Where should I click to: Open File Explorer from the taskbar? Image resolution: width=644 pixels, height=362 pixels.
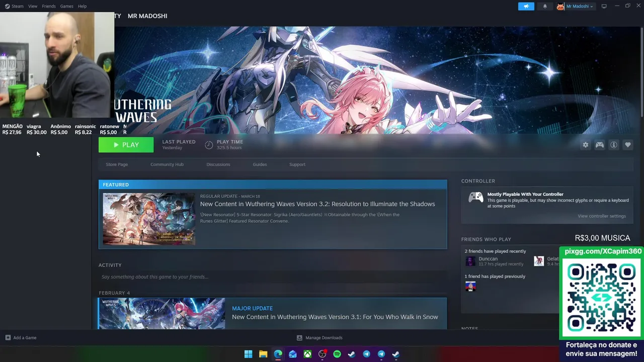263,354
